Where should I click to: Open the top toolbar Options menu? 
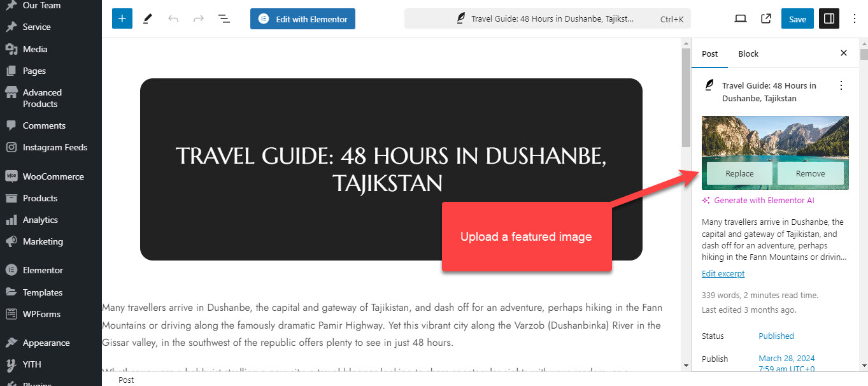[855, 19]
